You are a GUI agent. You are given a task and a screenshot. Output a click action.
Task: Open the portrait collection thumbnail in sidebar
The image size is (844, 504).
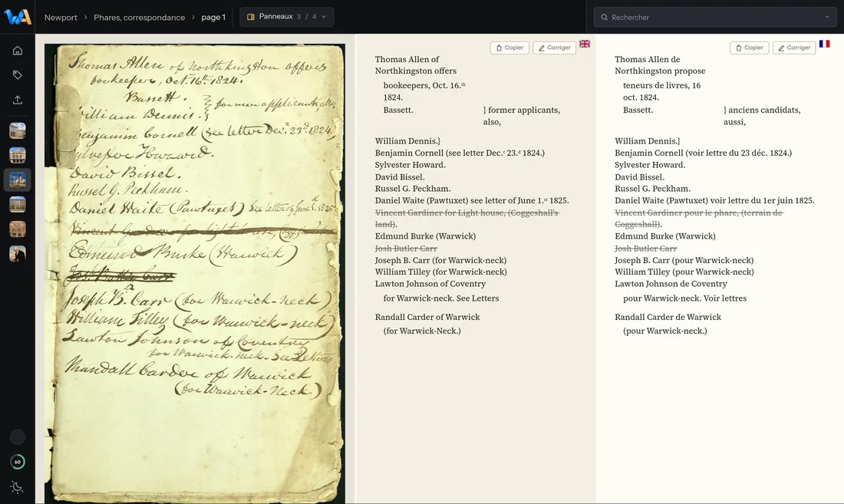(17, 254)
